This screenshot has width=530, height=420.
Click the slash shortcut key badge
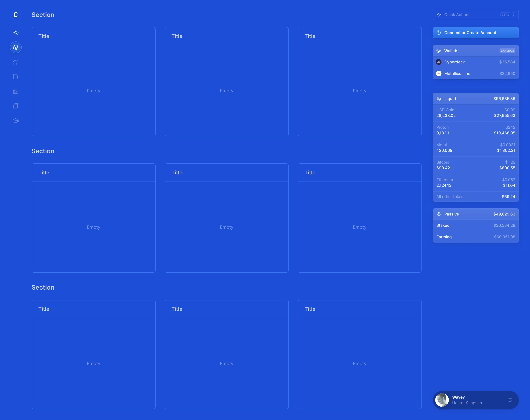(514, 15)
